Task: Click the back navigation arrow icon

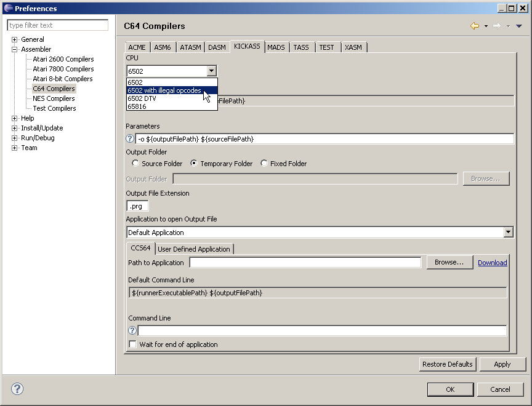Action: click(x=474, y=26)
